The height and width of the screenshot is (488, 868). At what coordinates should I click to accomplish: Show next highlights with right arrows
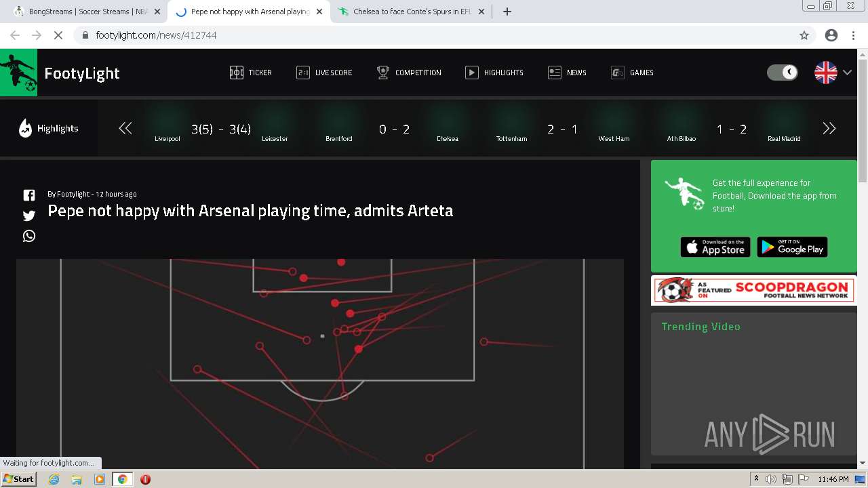(829, 128)
